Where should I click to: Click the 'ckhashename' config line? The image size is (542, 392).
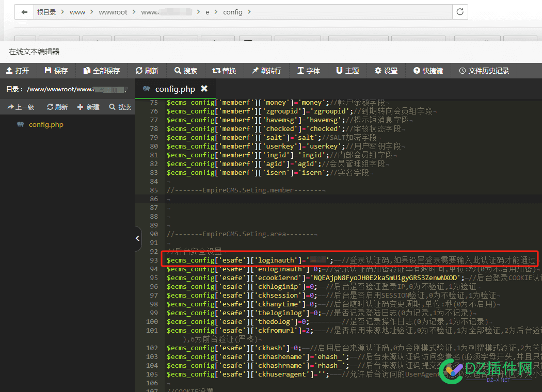tap(354, 356)
